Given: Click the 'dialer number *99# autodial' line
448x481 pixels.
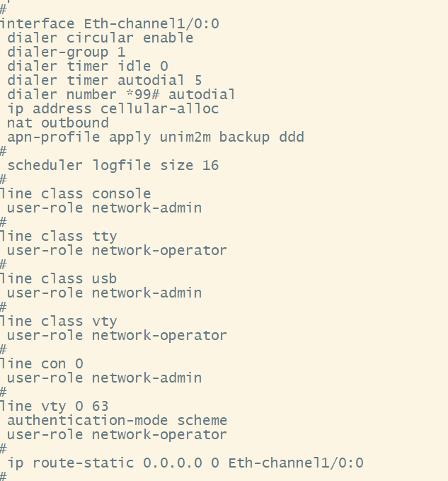Looking at the screenshot, I should coord(121,95).
